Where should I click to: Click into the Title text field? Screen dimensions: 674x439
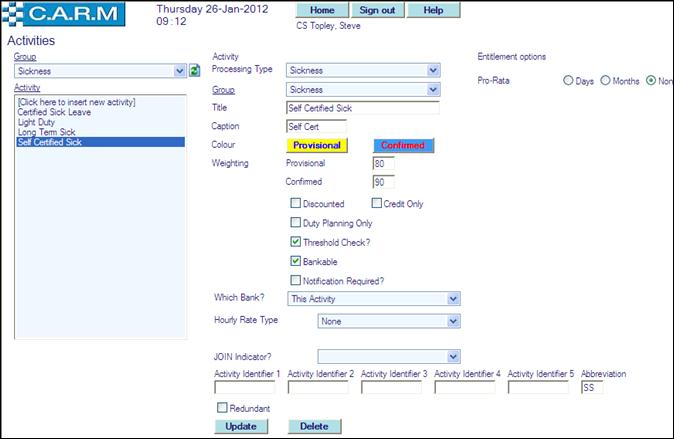(x=362, y=108)
